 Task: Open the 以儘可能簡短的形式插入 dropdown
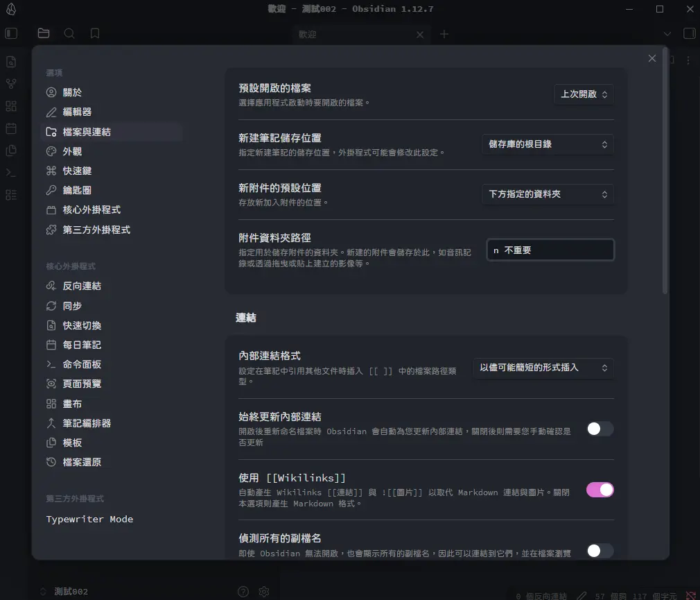(543, 368)
